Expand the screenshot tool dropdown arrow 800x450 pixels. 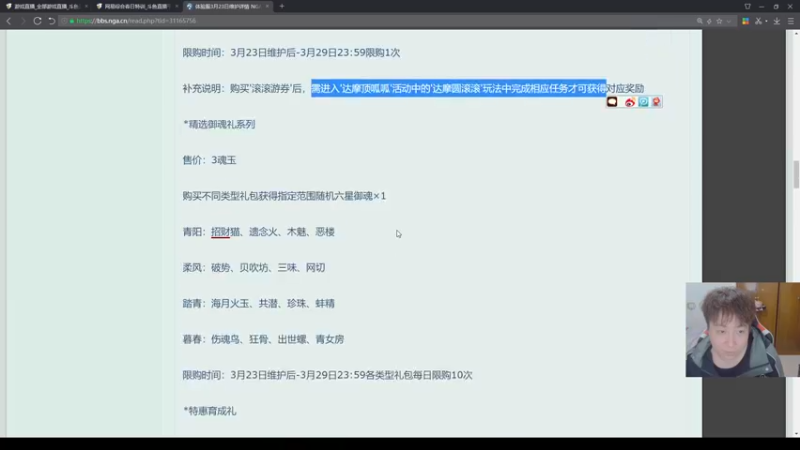766,21
